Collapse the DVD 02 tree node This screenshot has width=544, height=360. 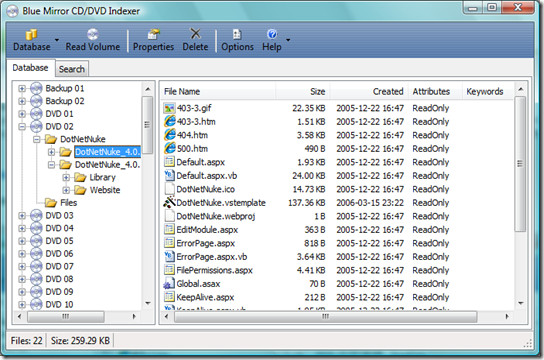[22, 127]
